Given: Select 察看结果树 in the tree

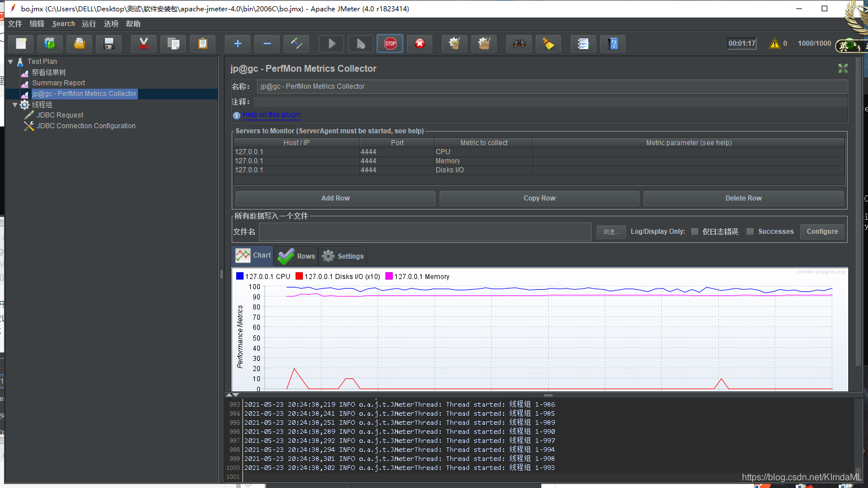Looking at the screenshot, I should pyautogui.click(x=49, y=72).
